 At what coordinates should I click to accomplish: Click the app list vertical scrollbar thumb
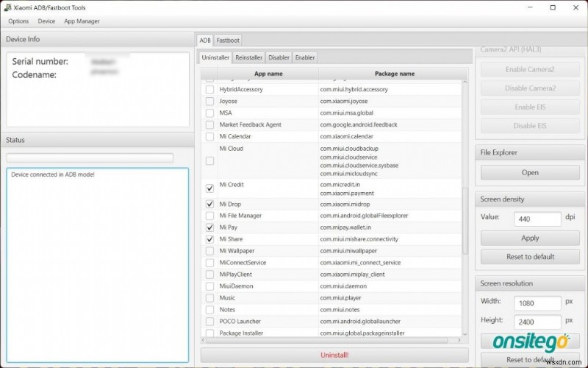coord(465,221)
